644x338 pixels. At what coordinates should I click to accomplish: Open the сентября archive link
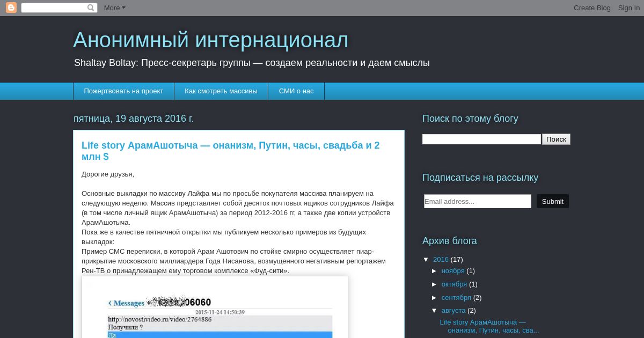456,298
